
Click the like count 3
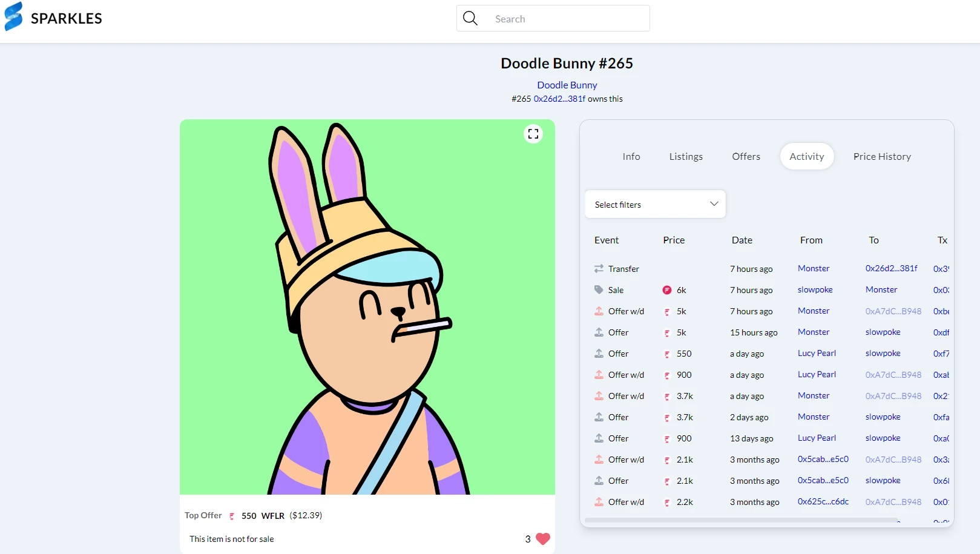[528, 539]
